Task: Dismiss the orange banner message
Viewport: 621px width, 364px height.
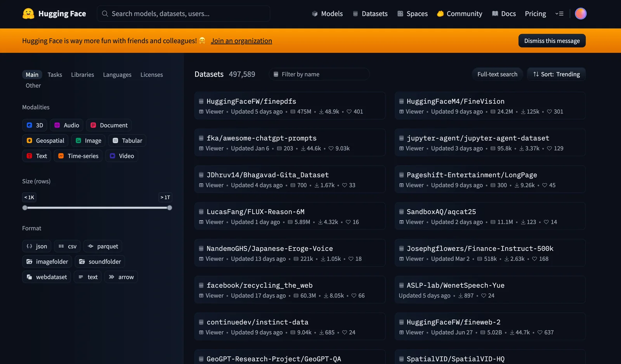Action: 552,41
